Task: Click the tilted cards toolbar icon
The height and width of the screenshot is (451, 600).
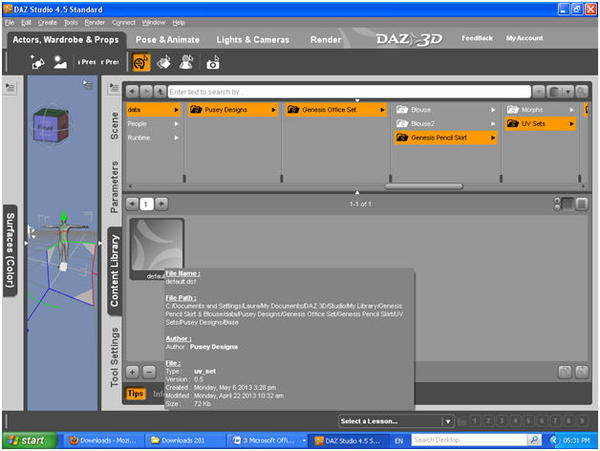Action: 164,62
